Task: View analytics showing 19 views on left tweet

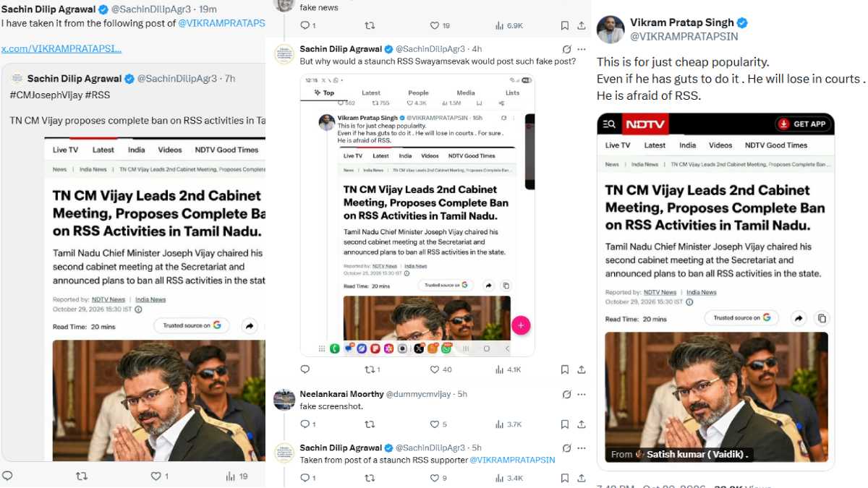Action: click(237, 476)
